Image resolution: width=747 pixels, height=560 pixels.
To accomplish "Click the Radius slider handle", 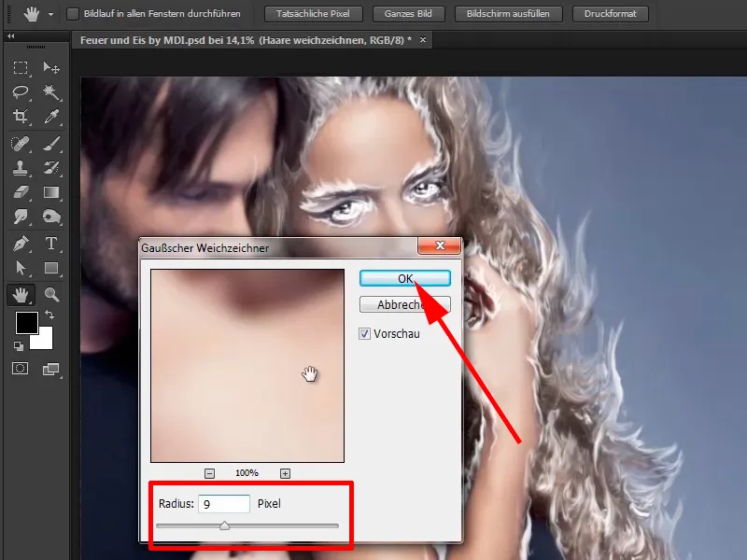I will [x=224, y=525].
